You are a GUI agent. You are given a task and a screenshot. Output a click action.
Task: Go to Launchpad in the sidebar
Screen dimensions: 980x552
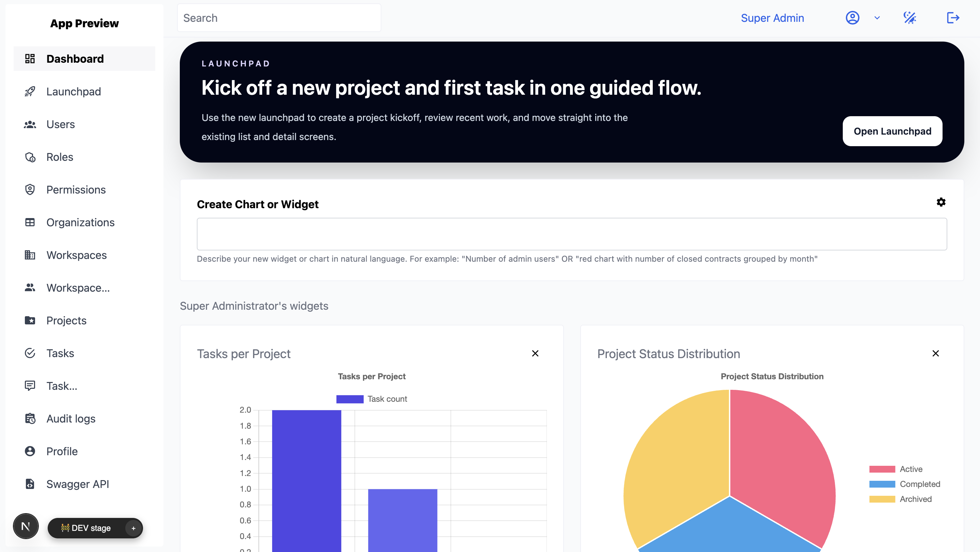[84, 91]
